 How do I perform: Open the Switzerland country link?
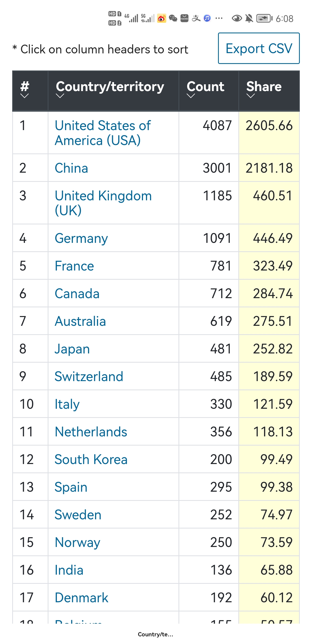tap(89, 376)
